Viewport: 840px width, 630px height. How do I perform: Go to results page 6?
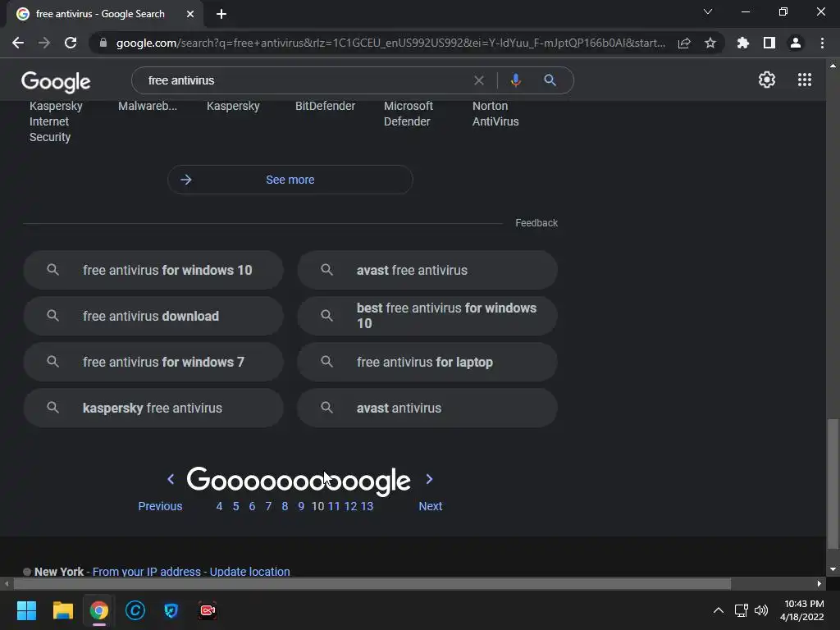point(252,506)
